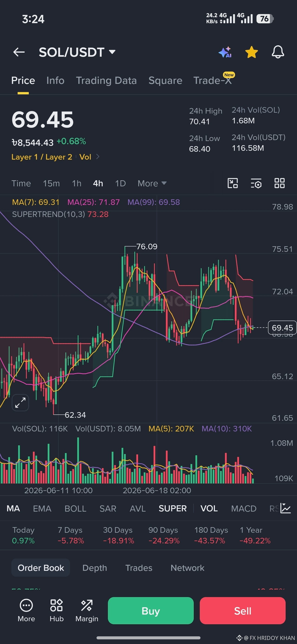Tap the 62.34 low price label

[75, 415]
